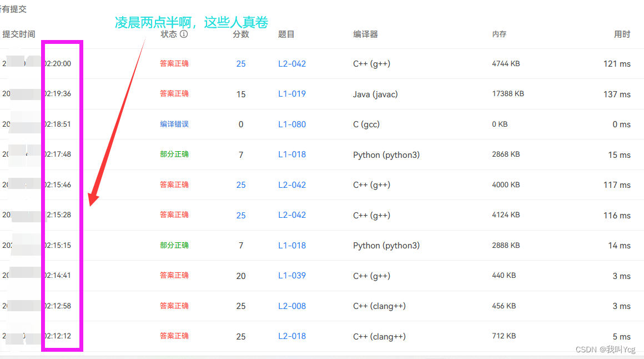Open problem L2-042 in the first row

[x=292, y=63]
